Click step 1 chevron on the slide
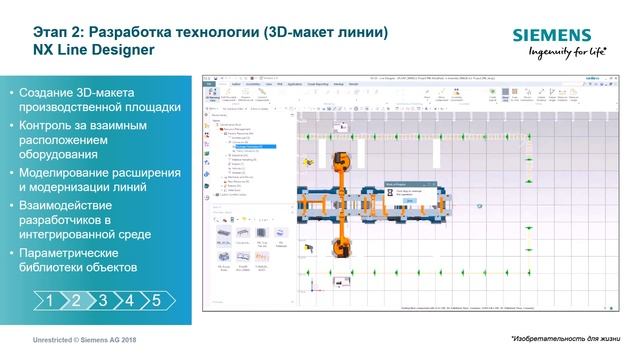640x360 pixels. [49, 300]
